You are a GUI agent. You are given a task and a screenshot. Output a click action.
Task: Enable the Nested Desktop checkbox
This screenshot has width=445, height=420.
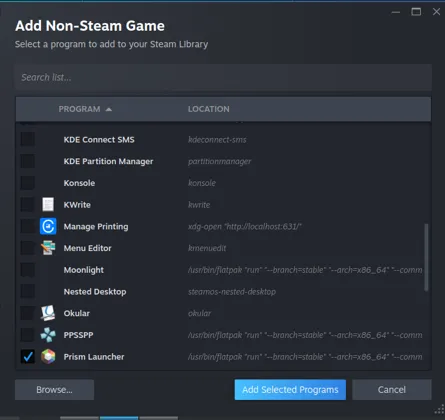[x=28, y=291]
